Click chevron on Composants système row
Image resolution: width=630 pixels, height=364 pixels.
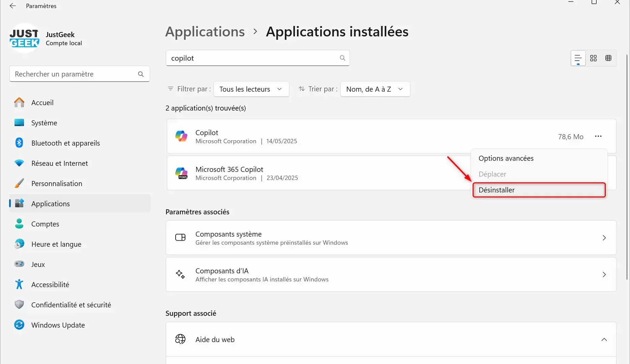pos(604,238)
